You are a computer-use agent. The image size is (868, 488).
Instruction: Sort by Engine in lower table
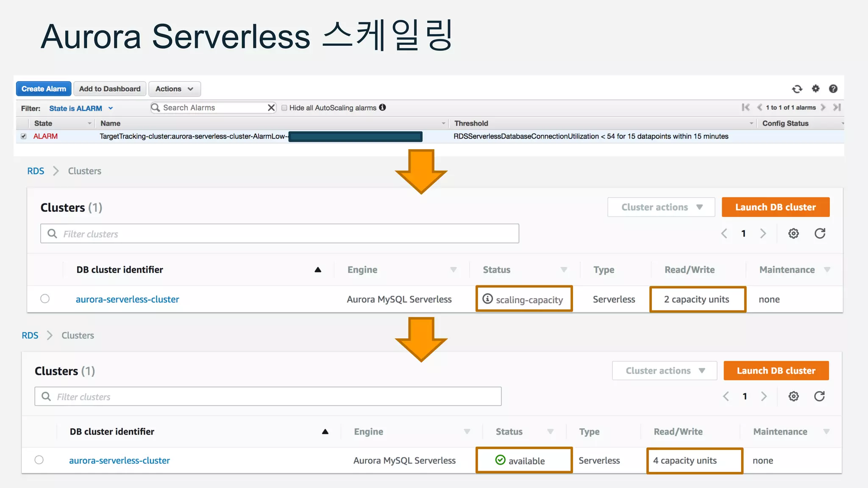click(x=467, y=432)
